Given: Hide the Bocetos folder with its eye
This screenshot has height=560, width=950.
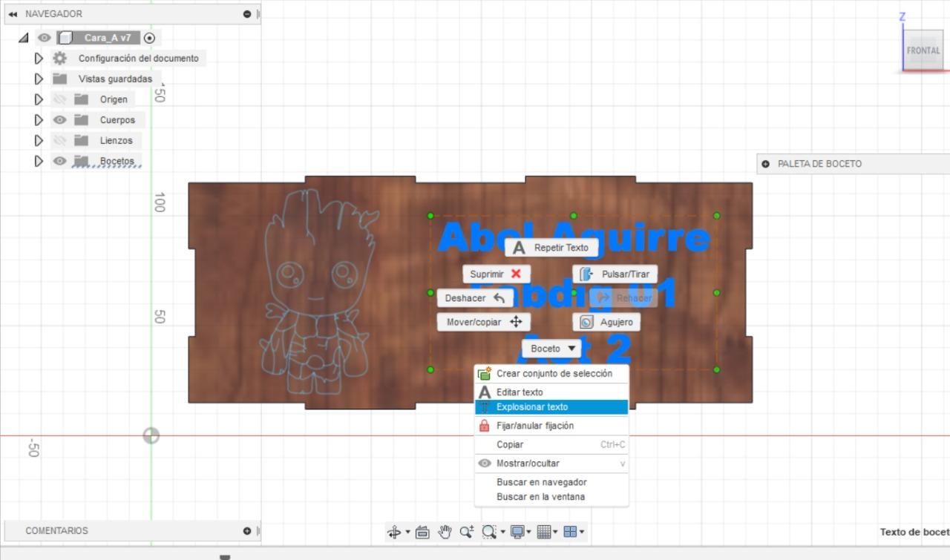Looking at the screenshot, I should point(59,161).
